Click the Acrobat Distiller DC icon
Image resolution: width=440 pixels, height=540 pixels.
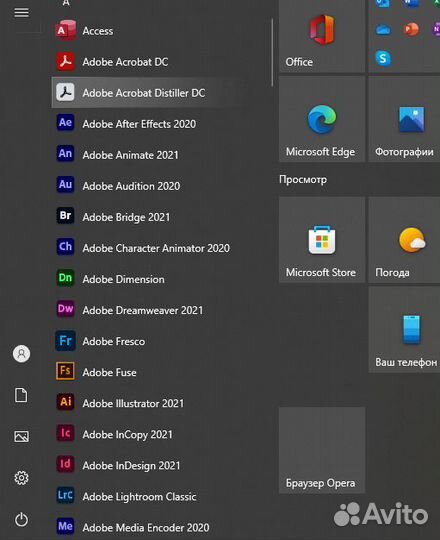[x=65, y=93]
